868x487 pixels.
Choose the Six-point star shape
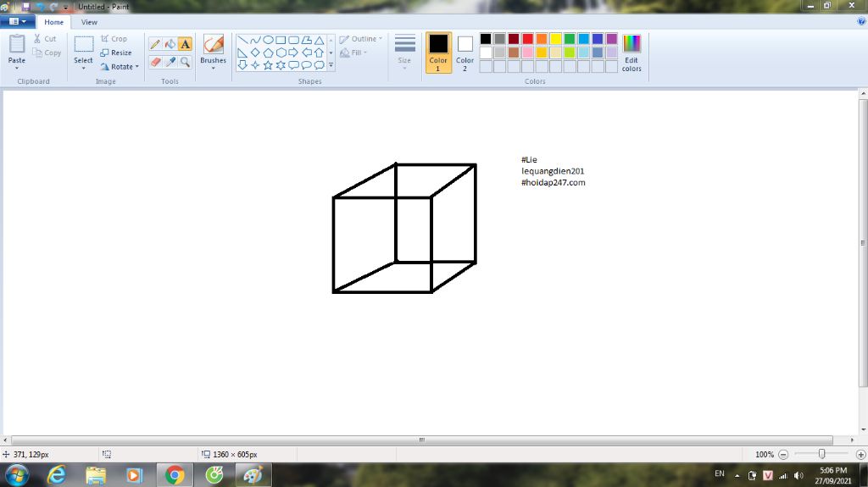(x=281, y=64)
